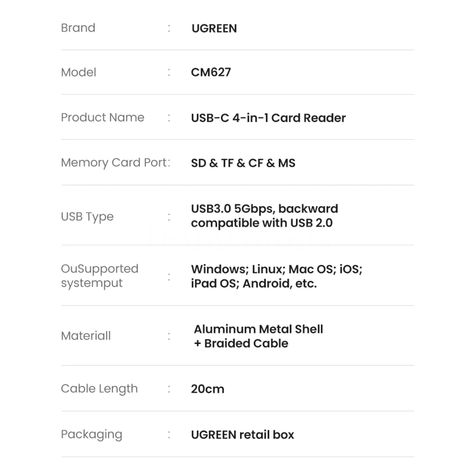Select 'USB-C 4-in-1 Card Reader' text
The width and height of the screenshot is (476, 476).
268,118
